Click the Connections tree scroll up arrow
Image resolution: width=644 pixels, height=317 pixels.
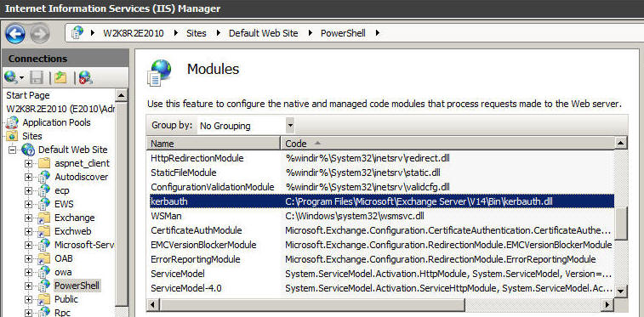tap(121, 95)
